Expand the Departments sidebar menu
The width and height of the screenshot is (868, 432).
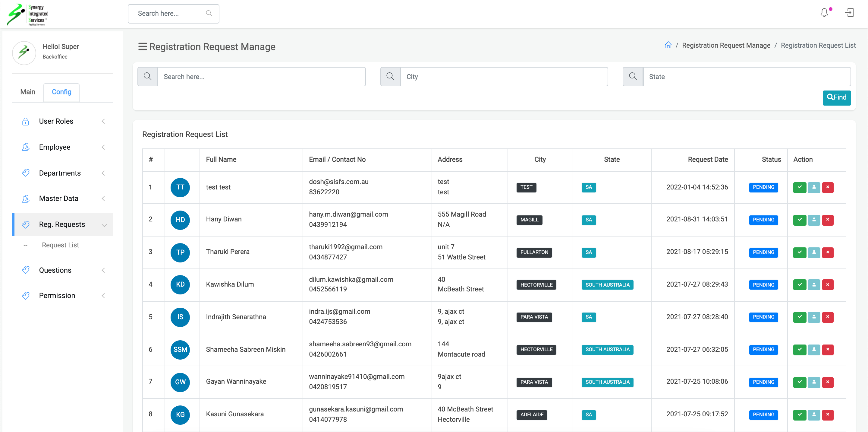(63, 173)
